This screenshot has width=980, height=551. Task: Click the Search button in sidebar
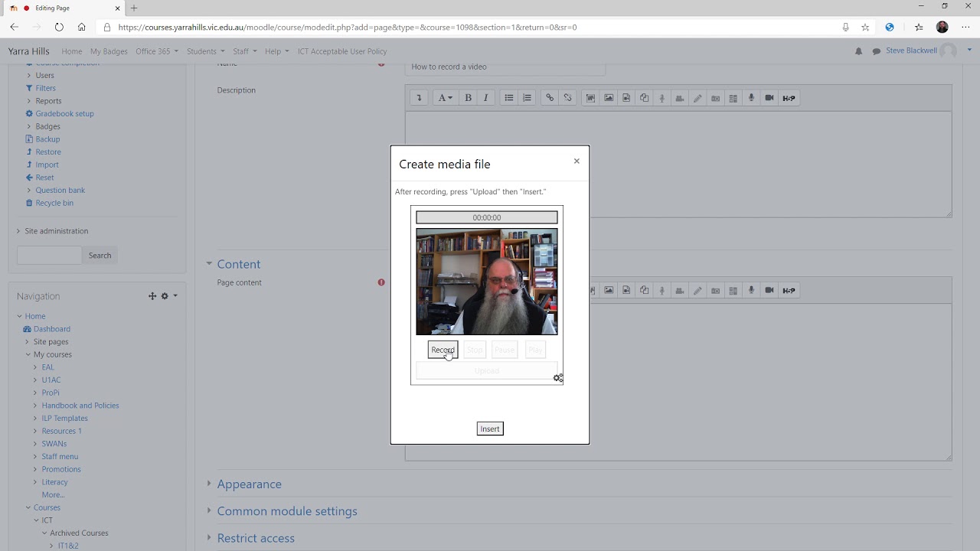click(x=100, y=256)
